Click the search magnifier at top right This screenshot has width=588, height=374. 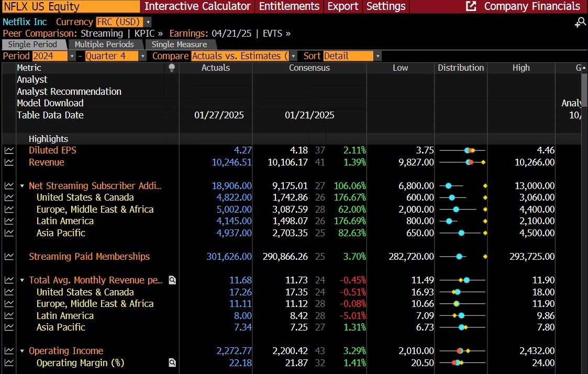580,23
